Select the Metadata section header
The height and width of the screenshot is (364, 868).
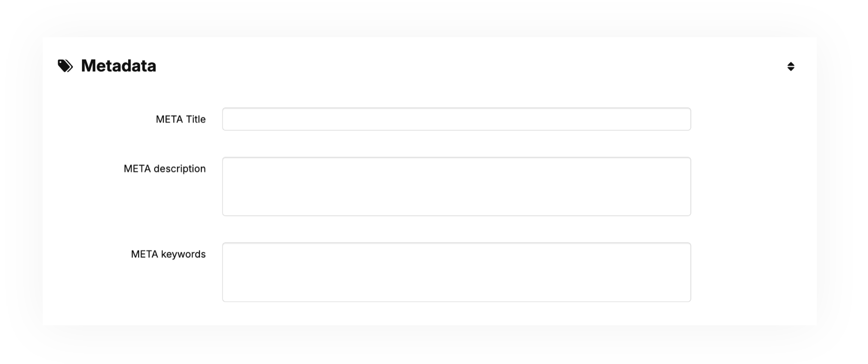click(x=119, y=65)
